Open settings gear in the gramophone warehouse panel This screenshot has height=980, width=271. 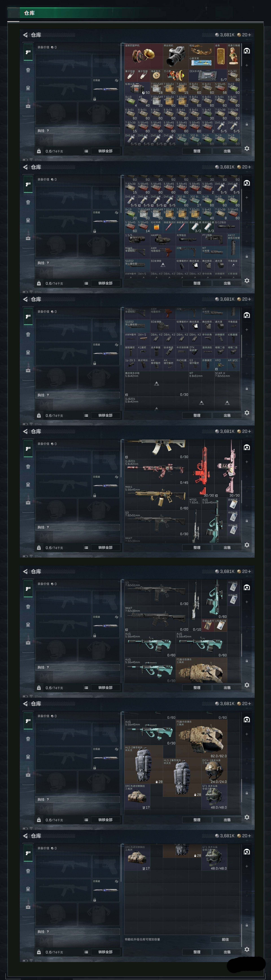pos(247,148)
